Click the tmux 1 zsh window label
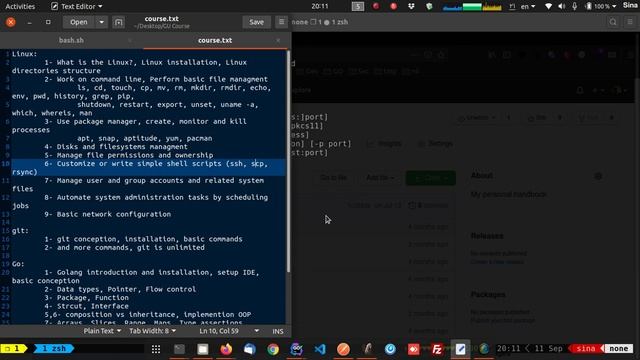The width and height of the screenshot is (640, 360). pos(54,349)
